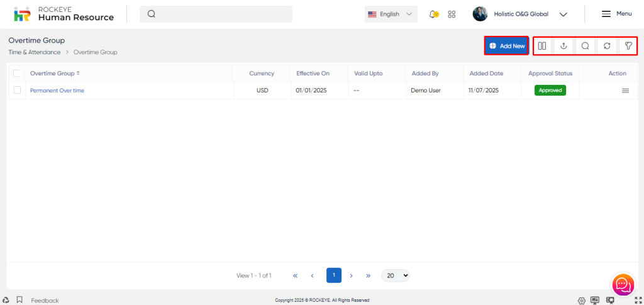Go to Time & Attendance breadcrumb
Image resolution: width=644 pixels, height=305 pixels.
35,52
